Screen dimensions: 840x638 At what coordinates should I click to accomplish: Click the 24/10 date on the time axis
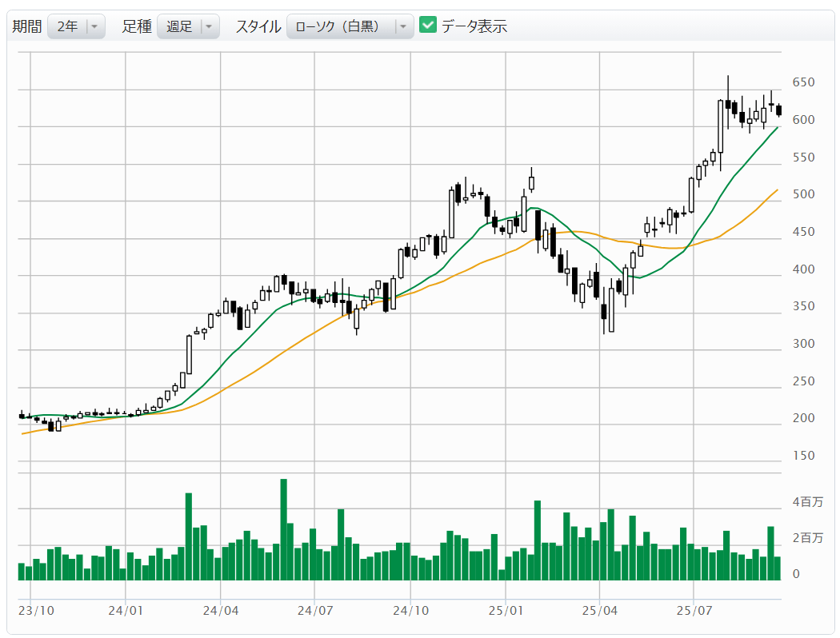tap(410, 611)
